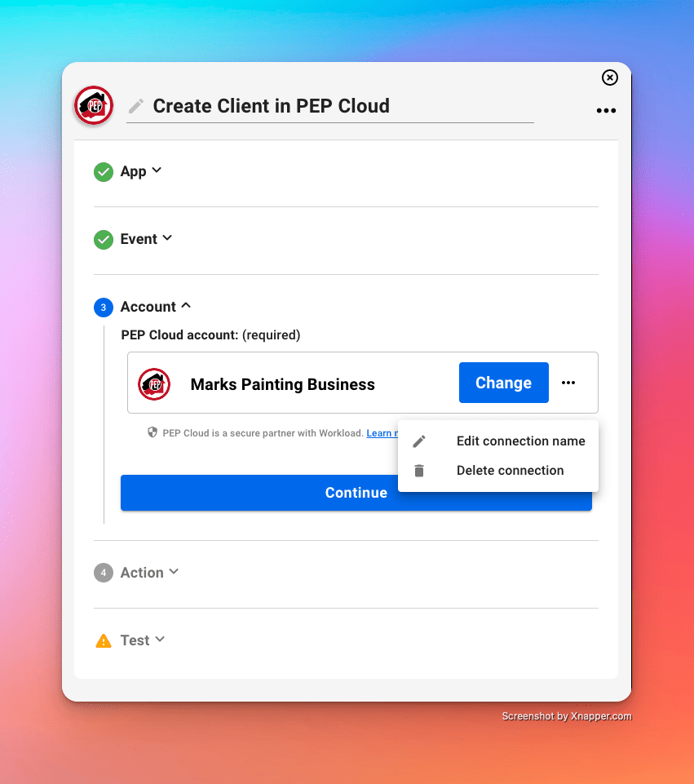Open the three-dot menu in header
Screen dimensions: 694x784
point(606,111)
